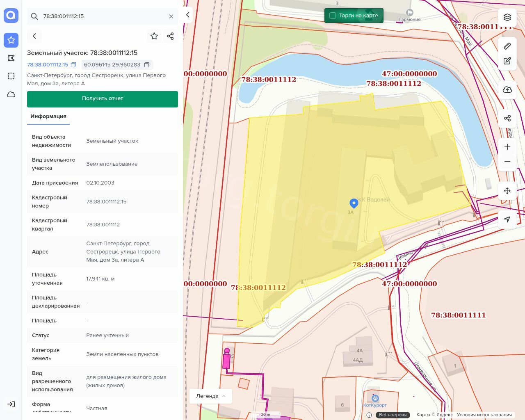The height and width of the screenshot is (420, 525).
Task: Zoom out the map with minus button
Action: tap(507, 162)
